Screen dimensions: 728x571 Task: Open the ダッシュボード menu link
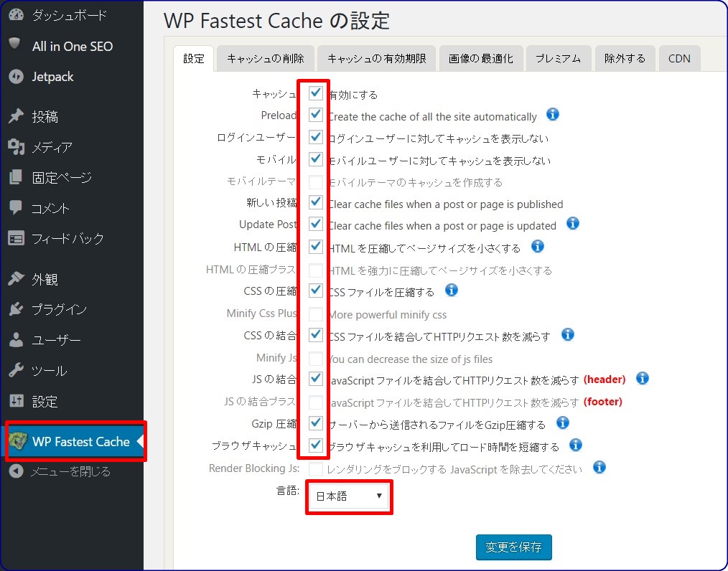coord(69,15)
